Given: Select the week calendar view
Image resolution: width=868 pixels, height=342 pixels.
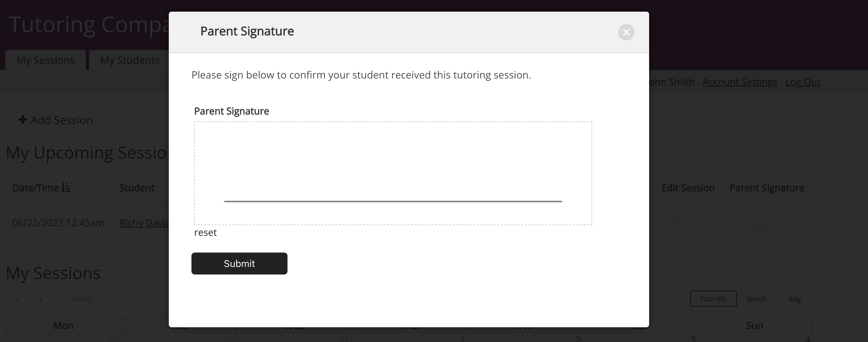Looking at the screenshot, I should click(x=756, y=299).
